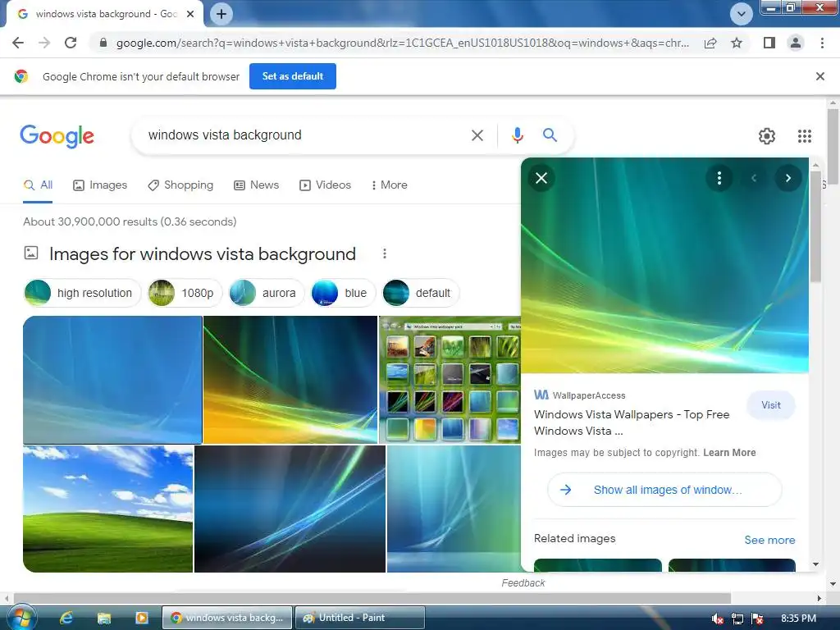
Task: Bookmark this page with the star icon
Action: [x=737, y=43]
